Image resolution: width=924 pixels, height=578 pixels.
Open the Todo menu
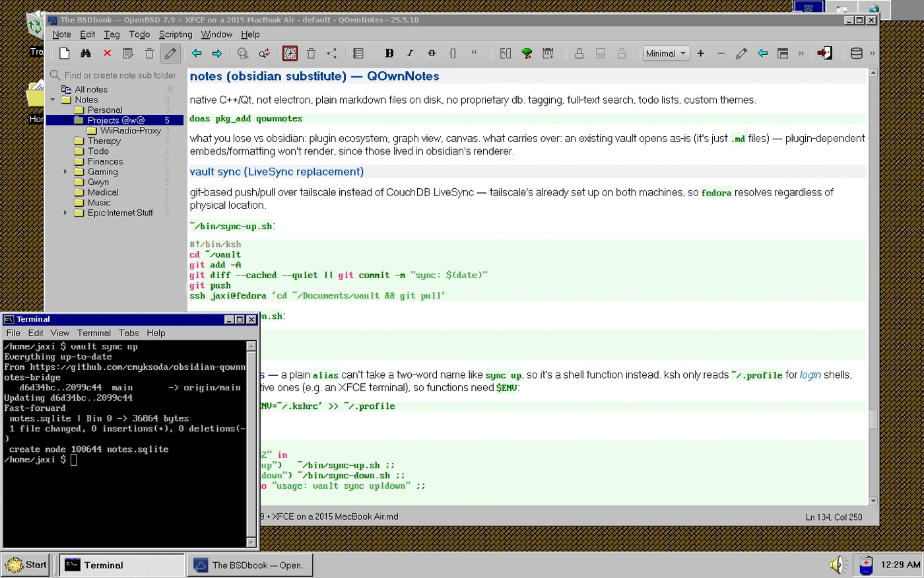139,34
